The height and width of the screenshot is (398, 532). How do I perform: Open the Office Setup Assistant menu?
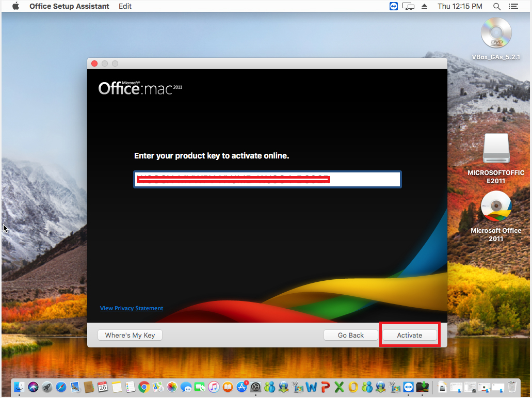point(69,6)
